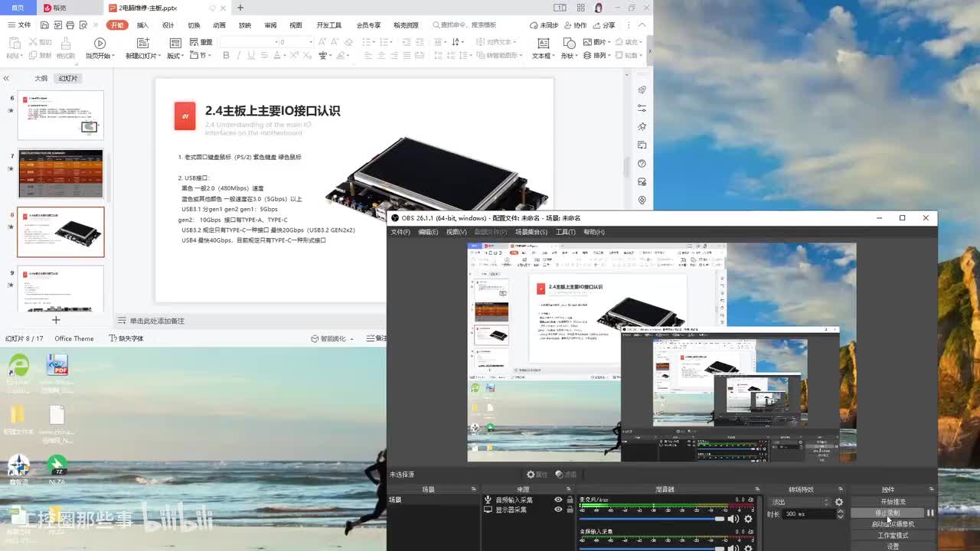
Task: Click the pause recording icon in OBS controls
Action: (931, 513)
